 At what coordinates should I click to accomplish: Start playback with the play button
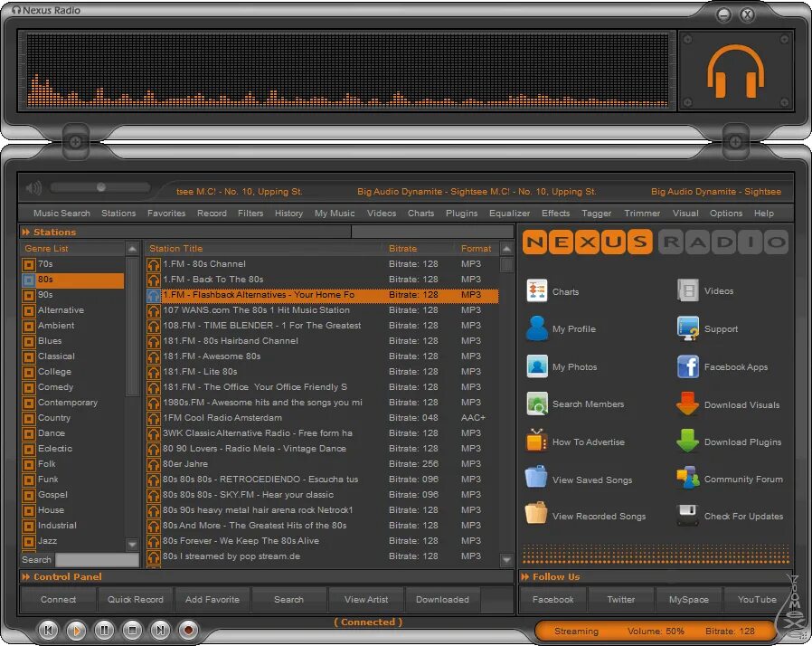pyautogui.click(x=76, y=630)
